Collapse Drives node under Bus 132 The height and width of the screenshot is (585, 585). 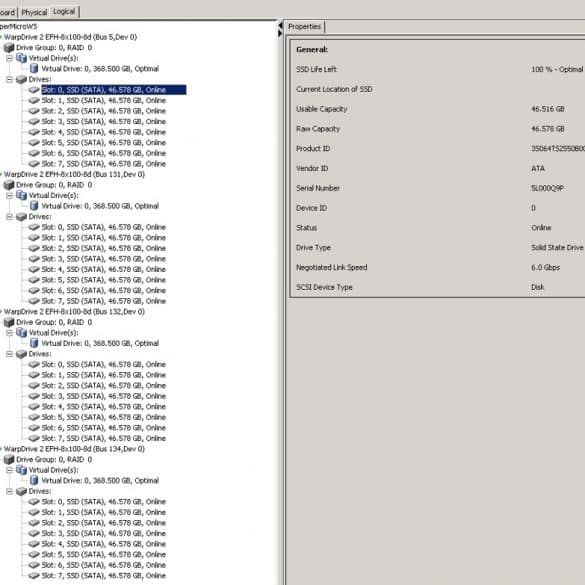click(10, 354)
